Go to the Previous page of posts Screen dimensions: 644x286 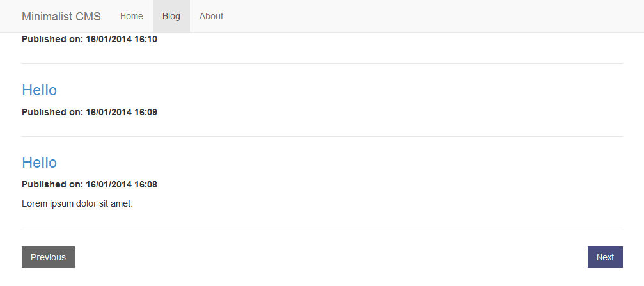(x=48, y=257)
